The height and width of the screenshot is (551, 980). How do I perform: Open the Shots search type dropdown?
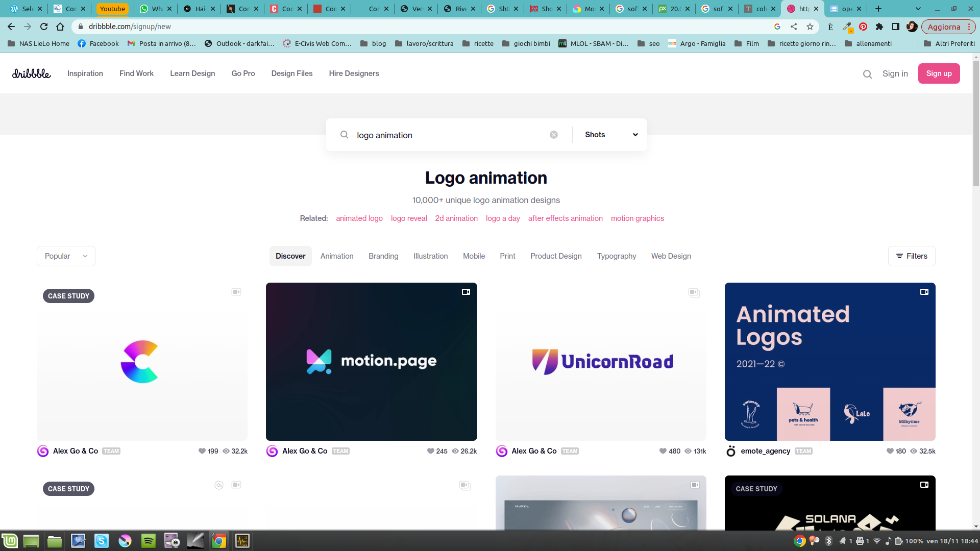[611, 135]
